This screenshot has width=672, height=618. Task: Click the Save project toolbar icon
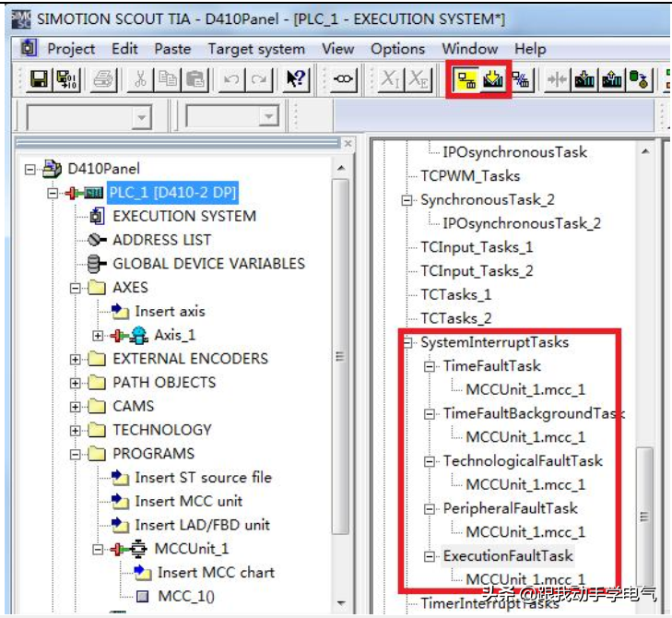point(40,80)
